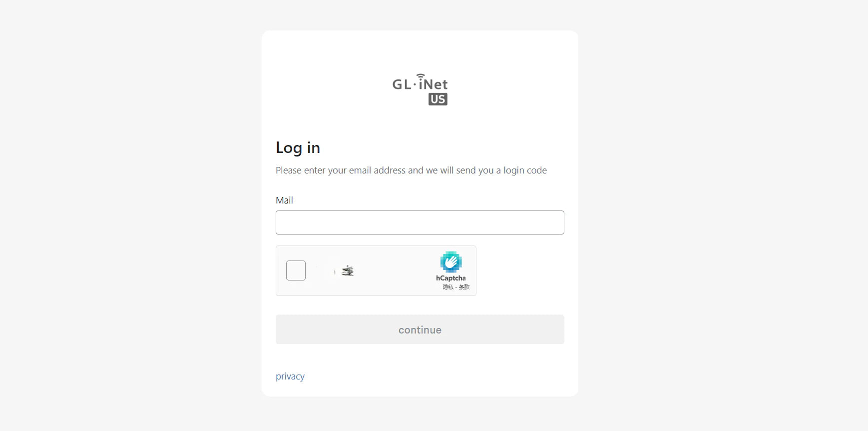Click the Wi-Fi signal icon in logo

pos(421,76)
